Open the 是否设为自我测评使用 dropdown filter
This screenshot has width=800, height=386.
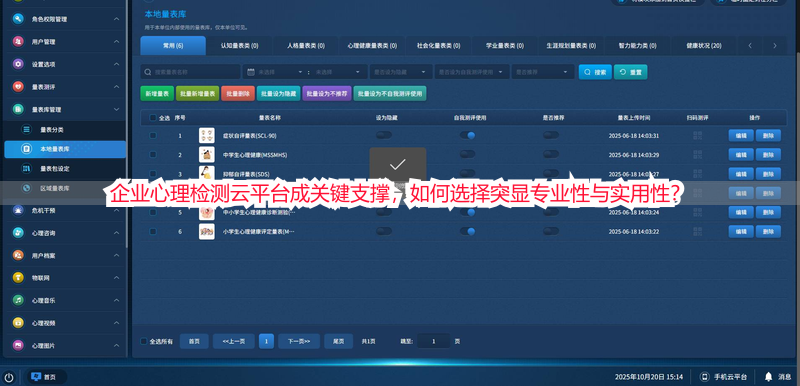pos(472,72)
